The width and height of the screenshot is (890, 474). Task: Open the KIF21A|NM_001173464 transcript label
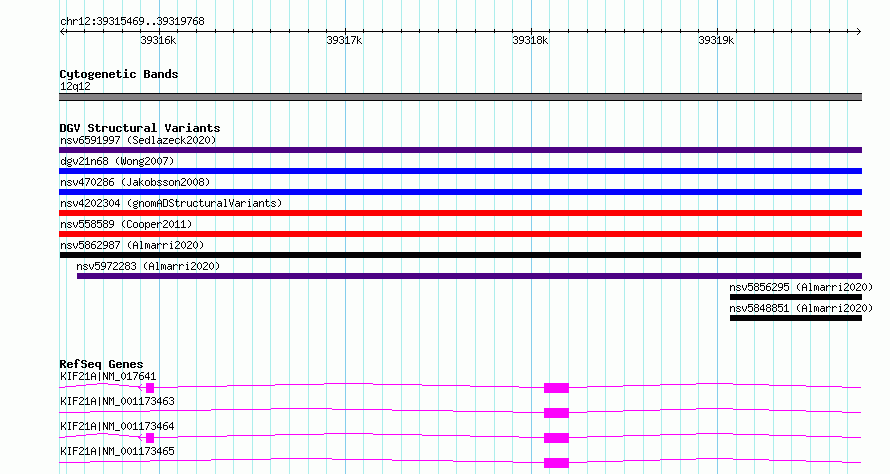(x=117, y=426)
